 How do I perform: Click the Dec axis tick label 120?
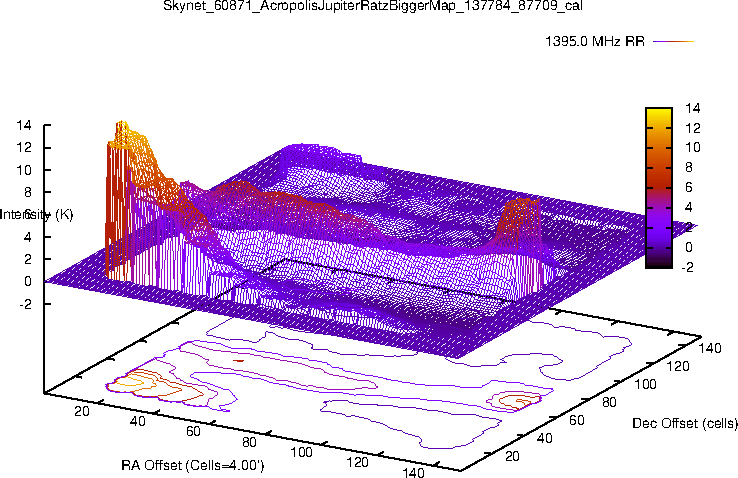point(678,366)
